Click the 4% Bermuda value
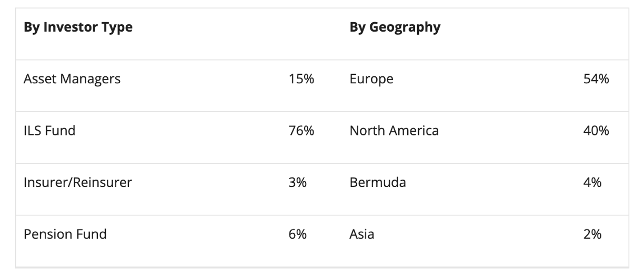The width and height of the screenshot is (644, 276). 592,182
